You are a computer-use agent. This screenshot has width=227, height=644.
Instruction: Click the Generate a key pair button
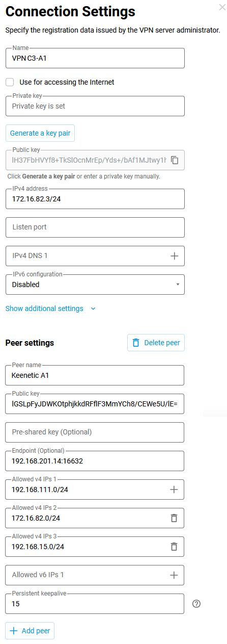coord(40,133)
